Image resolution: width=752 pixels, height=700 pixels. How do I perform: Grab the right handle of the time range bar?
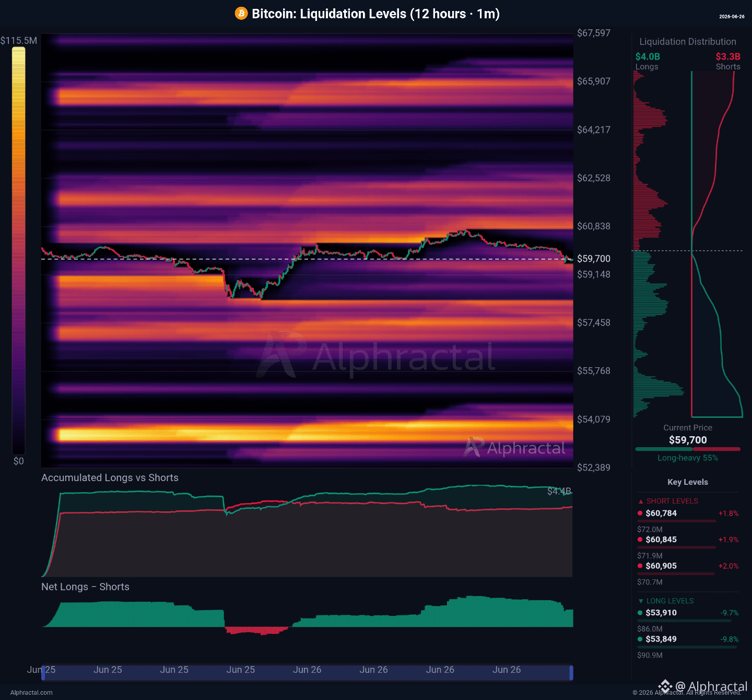(571, 672)
